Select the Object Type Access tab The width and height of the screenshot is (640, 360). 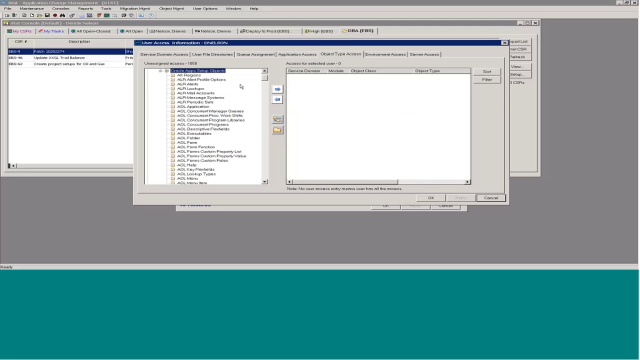click(341, 54)
